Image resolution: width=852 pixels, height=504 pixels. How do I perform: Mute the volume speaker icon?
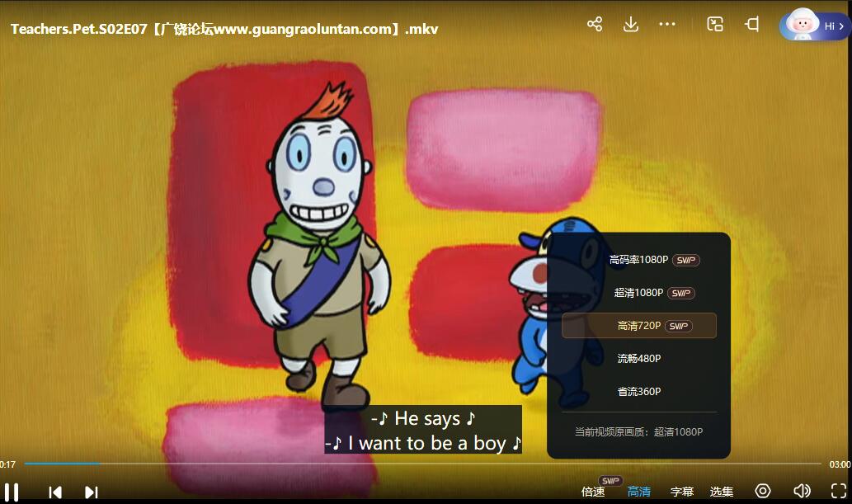coord(802,491)
